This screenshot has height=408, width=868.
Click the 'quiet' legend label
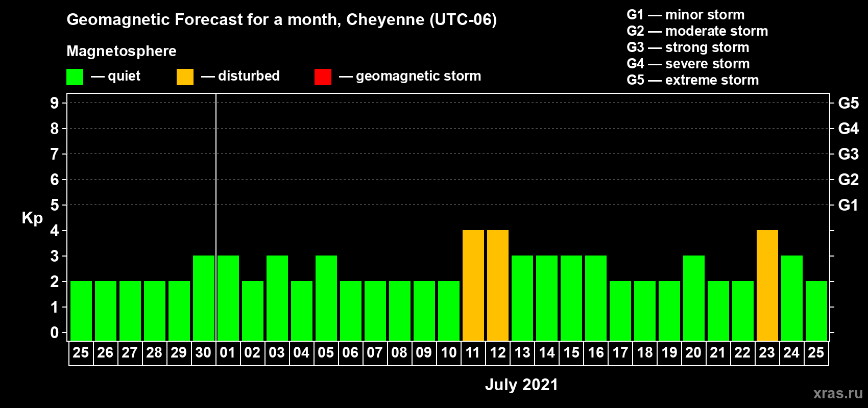(x=124, y=76)
